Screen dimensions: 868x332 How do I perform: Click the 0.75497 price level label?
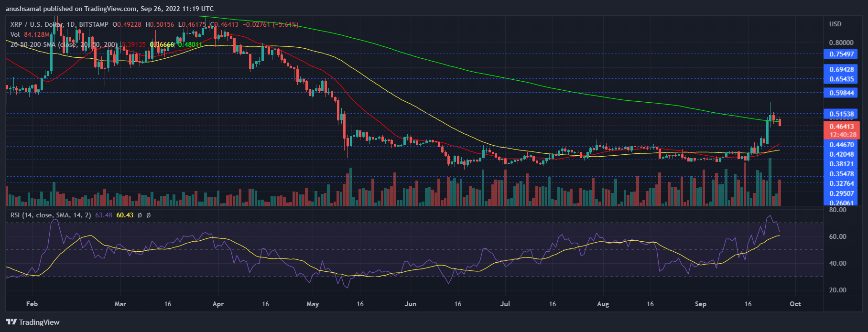pyautogui.click(x=840, y=54)
